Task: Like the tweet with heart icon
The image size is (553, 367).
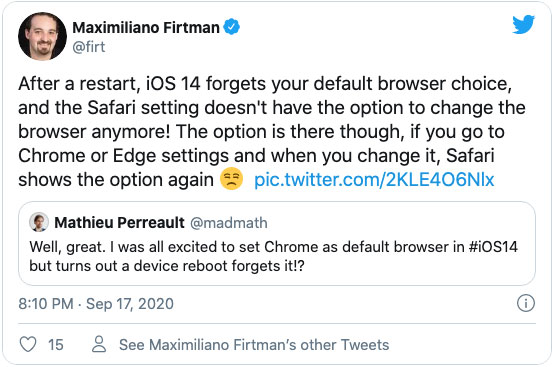Action: click(28, 344)
